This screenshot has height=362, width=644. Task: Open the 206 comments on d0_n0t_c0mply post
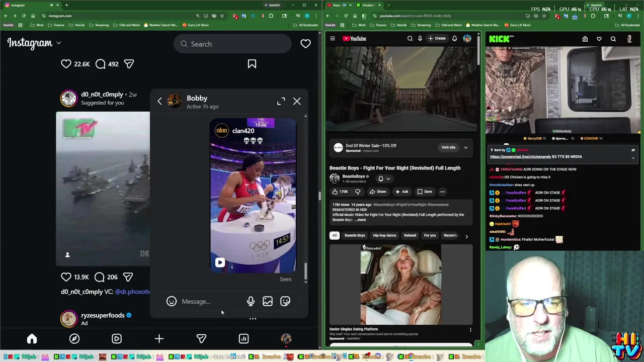click(x=99, y=277)
